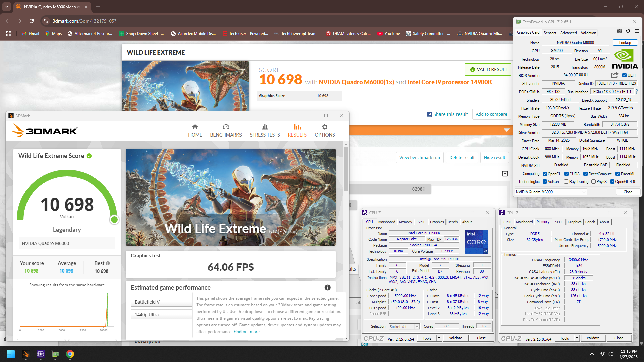Open Windows Start menu
The width and height of the screenshot is (644, 362).
11,354
